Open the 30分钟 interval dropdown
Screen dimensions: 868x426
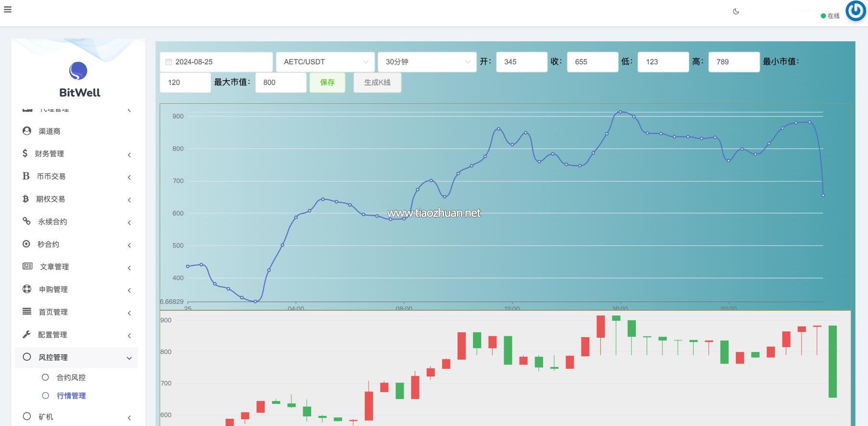click(x=427, y=62)
